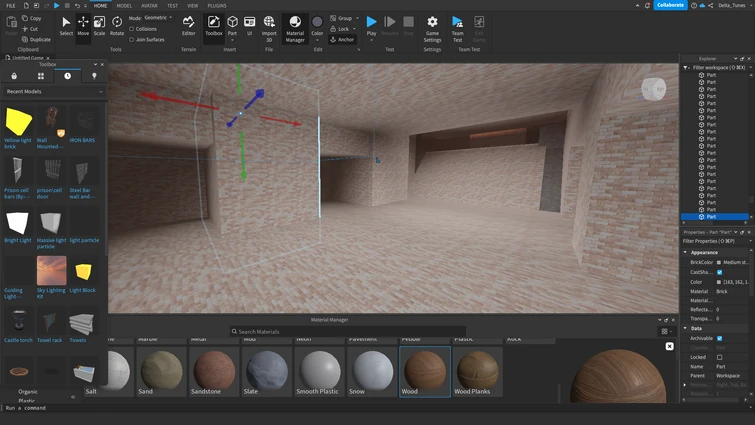Enable the Collisions checkbox
Image resolution: width=755 pixels, height=425 pixels.
point(132,29)
